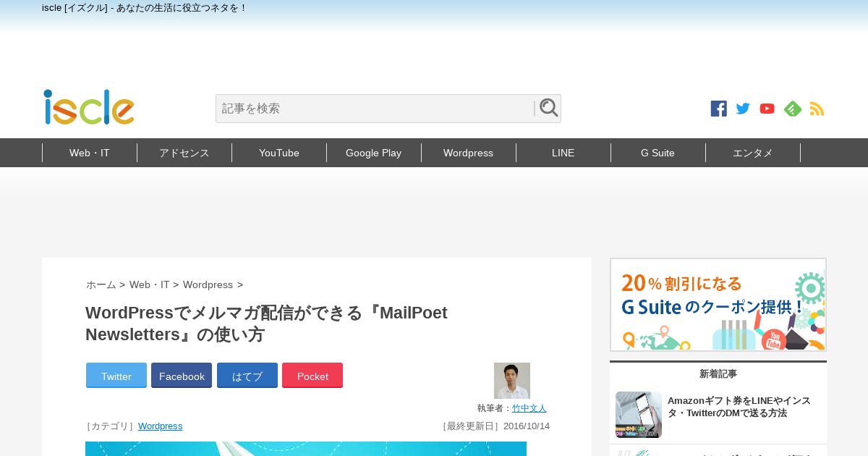Open the LINE menu item

563,153
